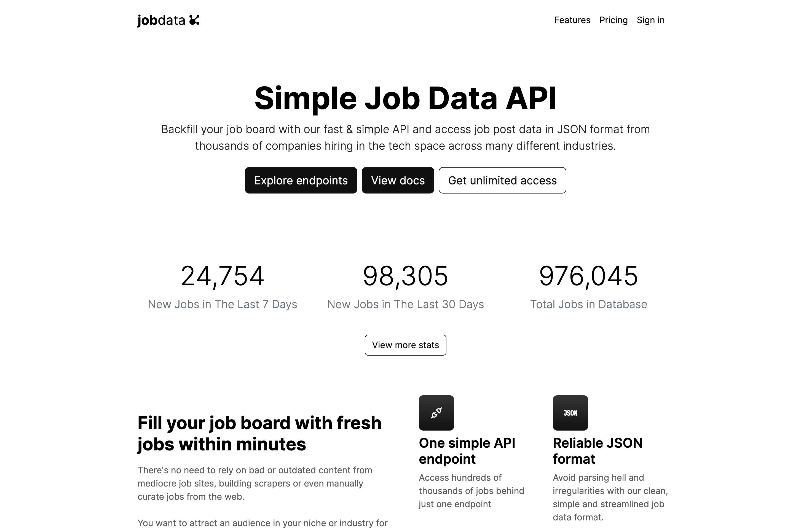Screen dimensions: 809x532
Task: Expand the API endpoint icon panel
Action: click(436, 412)
